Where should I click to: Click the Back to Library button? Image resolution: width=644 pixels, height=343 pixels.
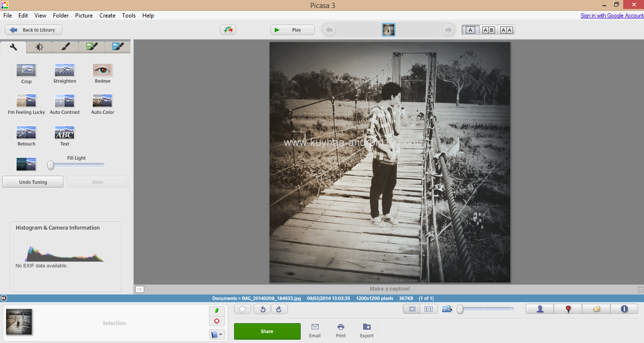click(33, 29)
